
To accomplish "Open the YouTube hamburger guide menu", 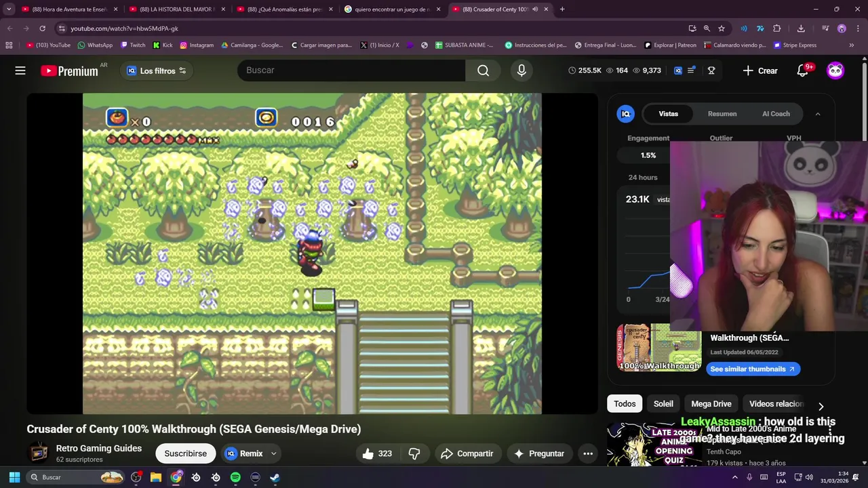I will [x=20, y=70].
